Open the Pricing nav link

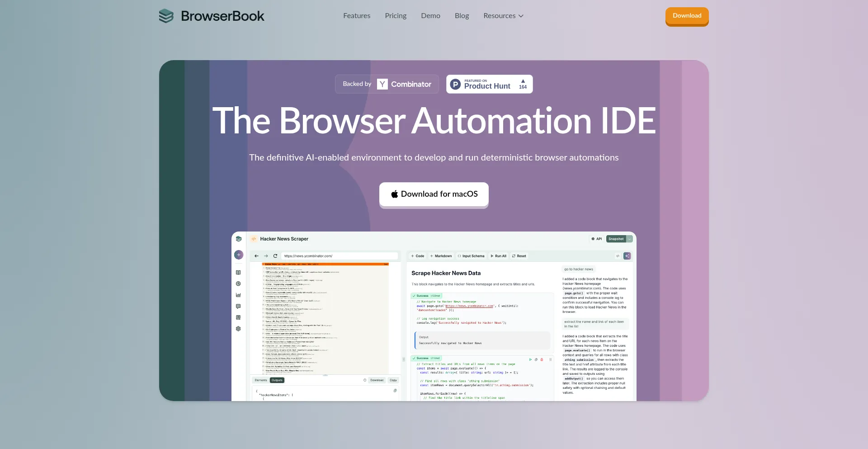[x=396, y=16]
